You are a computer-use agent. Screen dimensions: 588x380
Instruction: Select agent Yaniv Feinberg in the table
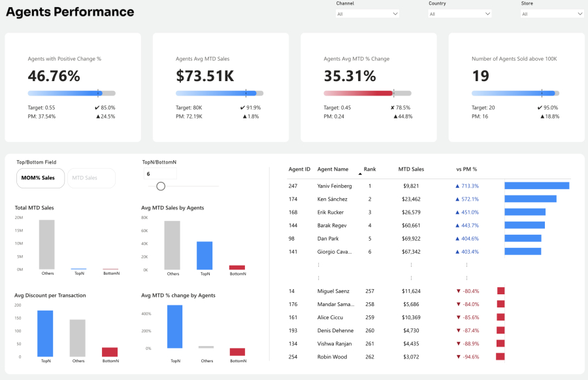334,186
